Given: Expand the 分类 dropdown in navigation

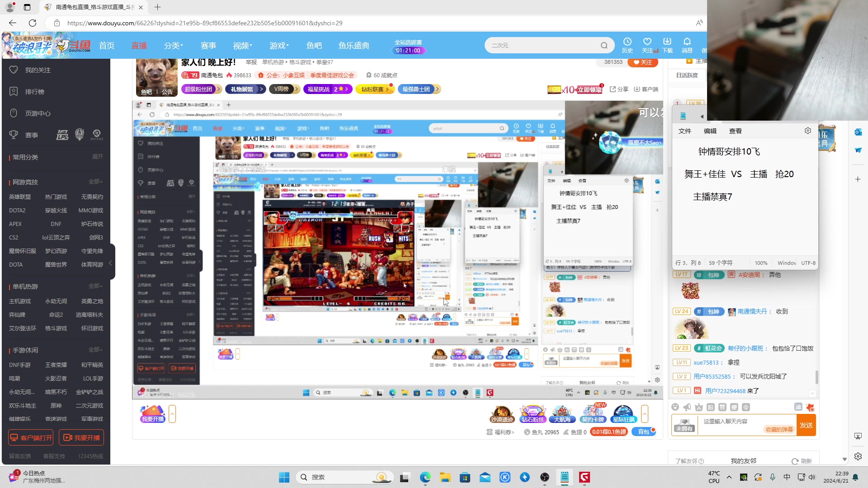Looking at the screenshot, I should point(173,46).
